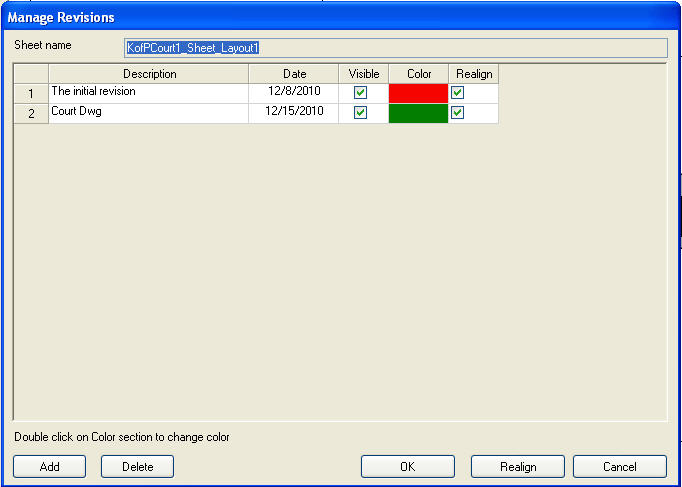682x487 pixels.
Task: Click the Sheet name text field
Action: pos(395,48)
